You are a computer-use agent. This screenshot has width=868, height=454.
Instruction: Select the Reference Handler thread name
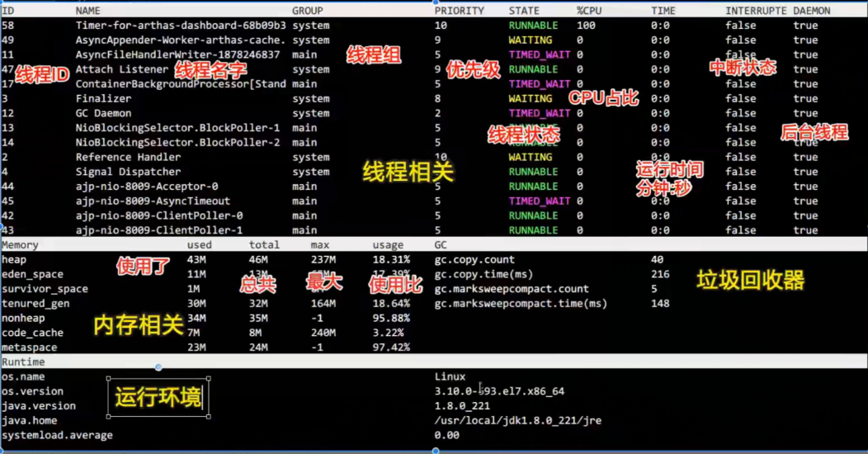(129, 157)
